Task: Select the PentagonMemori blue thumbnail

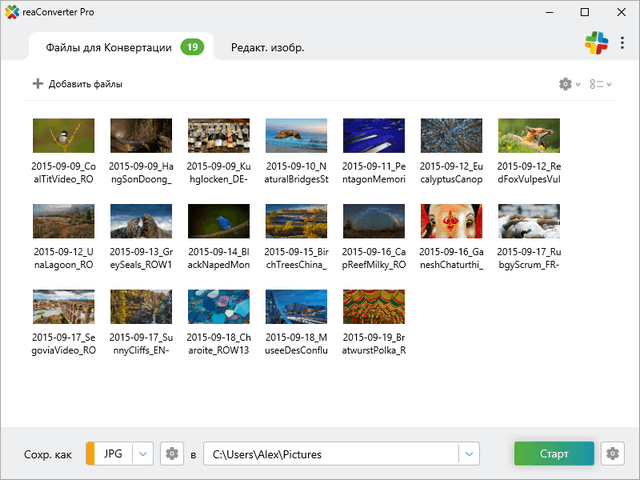Action: (x=374, y=136)
